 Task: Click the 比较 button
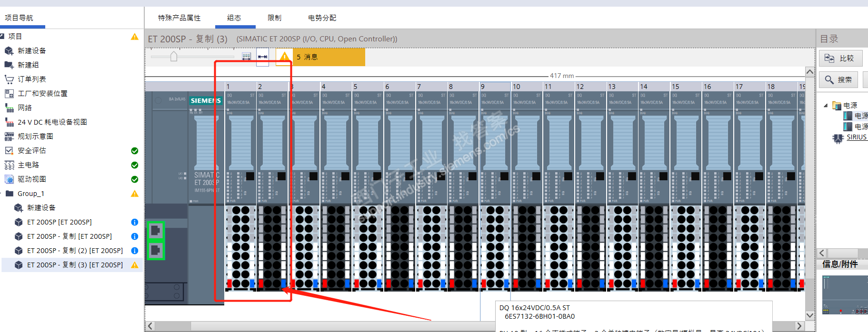coord(841,58)
